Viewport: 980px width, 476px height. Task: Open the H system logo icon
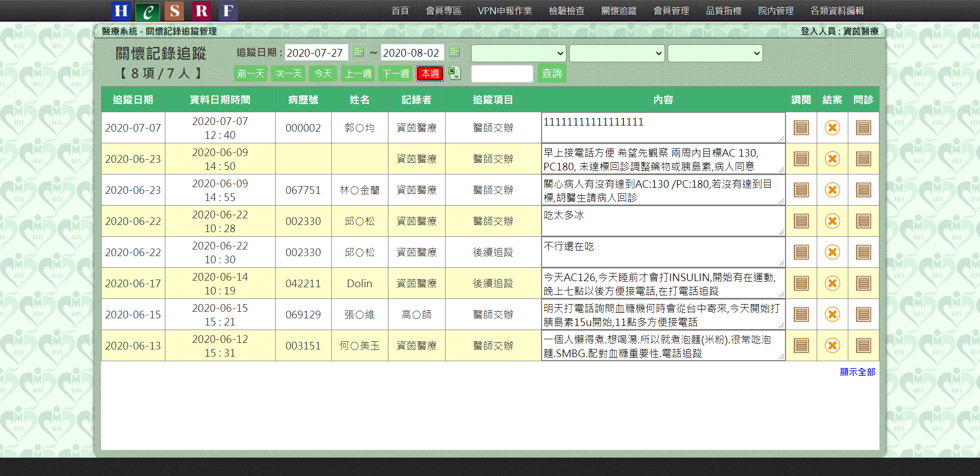click(x=121, y=11)
